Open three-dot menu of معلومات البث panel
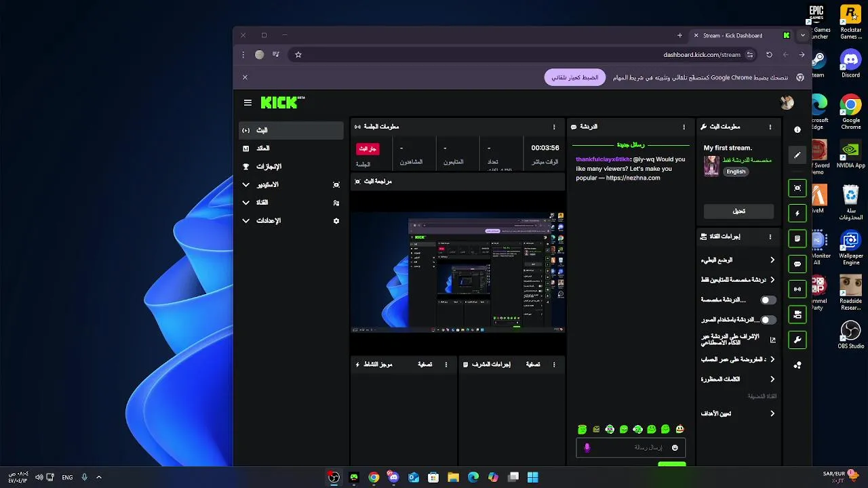 coord(770,127)
